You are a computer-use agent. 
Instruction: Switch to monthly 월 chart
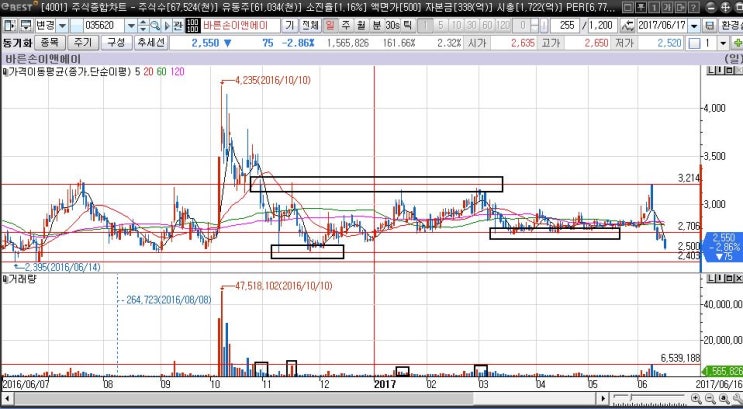pyautogui.click(x=361, y=25)
